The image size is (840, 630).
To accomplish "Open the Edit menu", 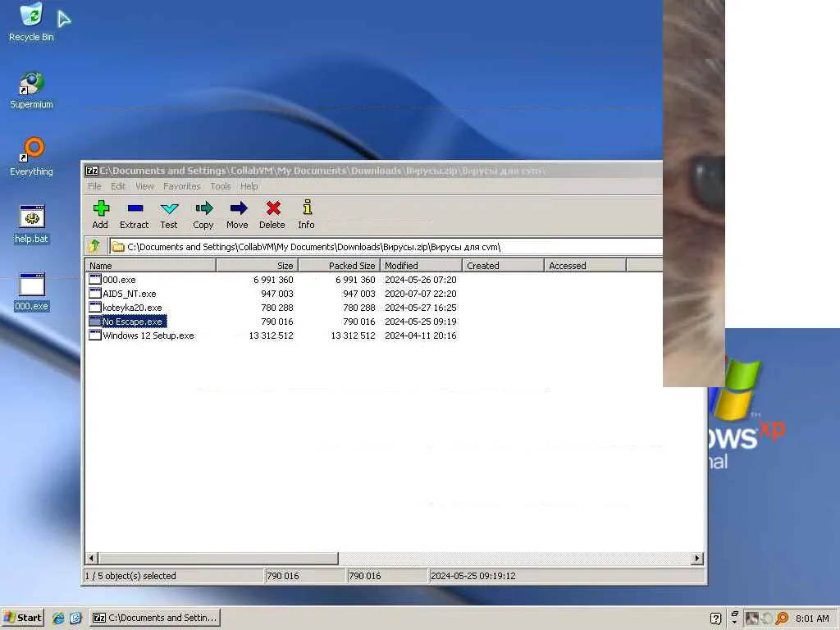I will [118, 186].
